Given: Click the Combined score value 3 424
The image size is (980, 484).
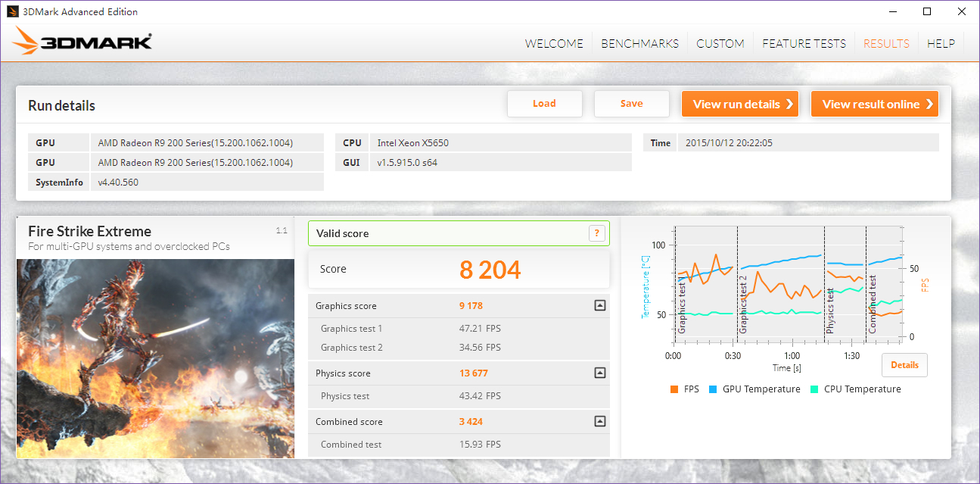Looking at the screenshot, I should click(x=471, y=422).
